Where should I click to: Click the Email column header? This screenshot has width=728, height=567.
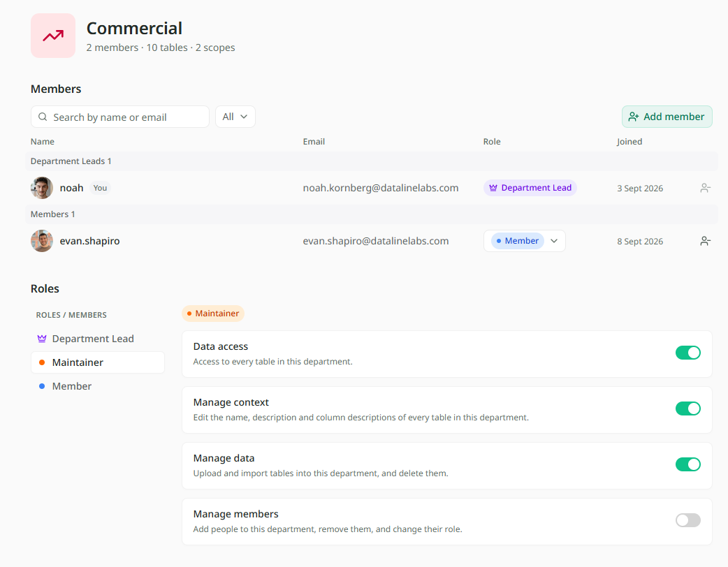[x=314, y=142]
